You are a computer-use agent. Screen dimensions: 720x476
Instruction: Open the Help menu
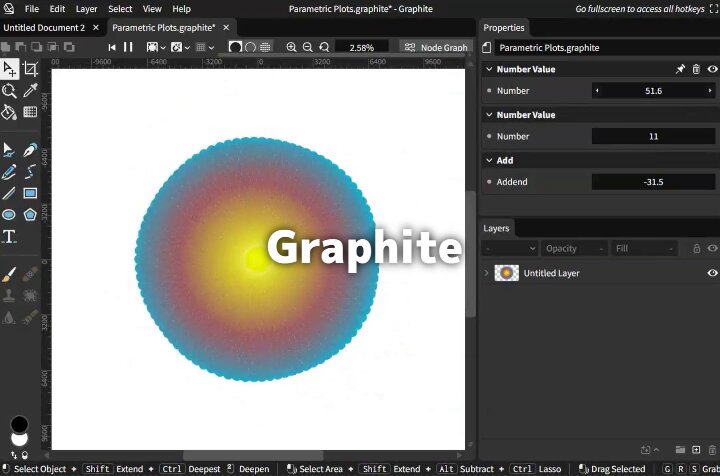tap(181, 9)
